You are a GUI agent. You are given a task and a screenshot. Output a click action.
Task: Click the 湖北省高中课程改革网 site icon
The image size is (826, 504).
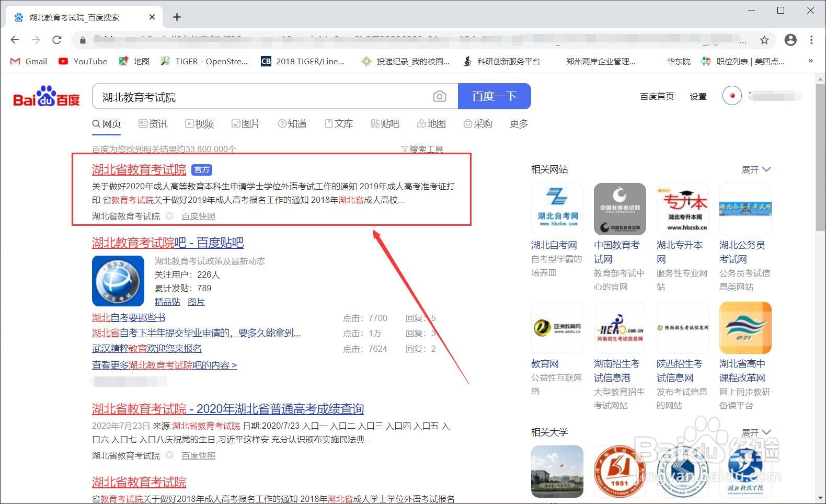pos(745,328)
